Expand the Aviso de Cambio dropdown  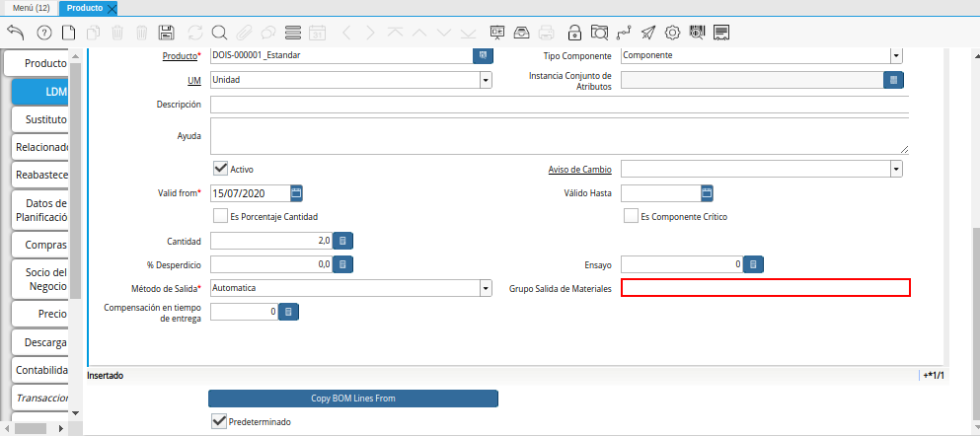(895, 169)
